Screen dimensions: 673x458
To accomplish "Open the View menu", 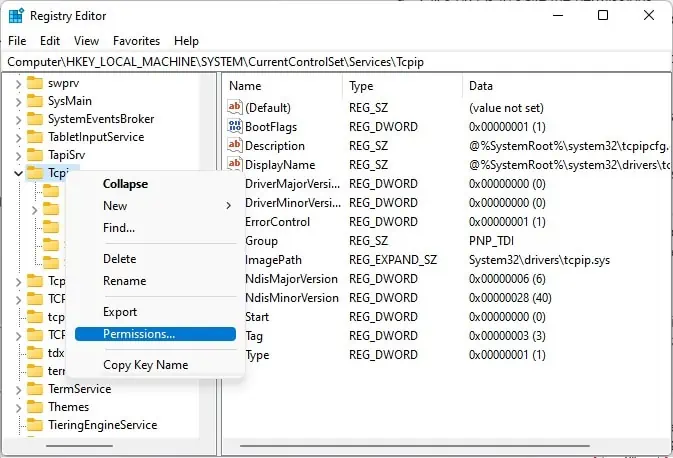I will [86, 41].
